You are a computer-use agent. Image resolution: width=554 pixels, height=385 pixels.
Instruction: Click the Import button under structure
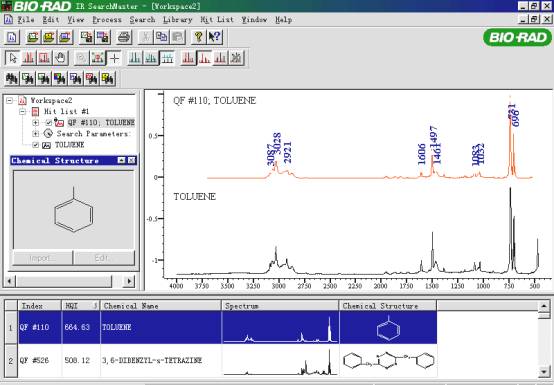(42, 258)
